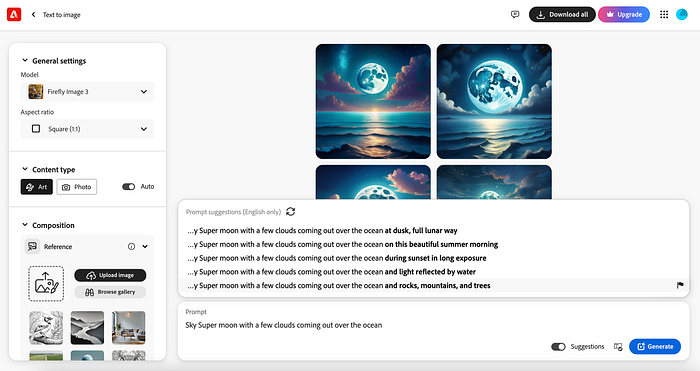
Task: Select the living room interior reference thumbnail
Action: pyautogui.click(x=129, y=328)
